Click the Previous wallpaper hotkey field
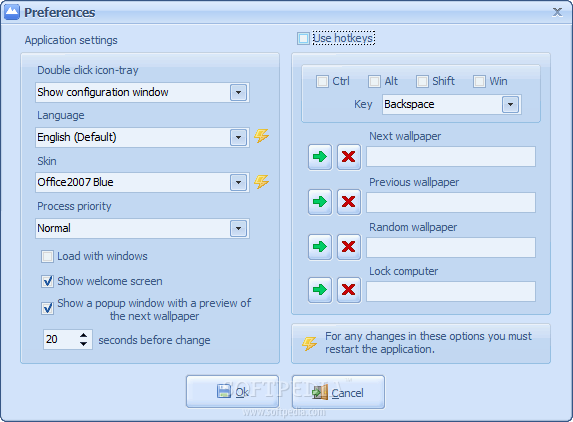The image size is (573, 422). 451,202
